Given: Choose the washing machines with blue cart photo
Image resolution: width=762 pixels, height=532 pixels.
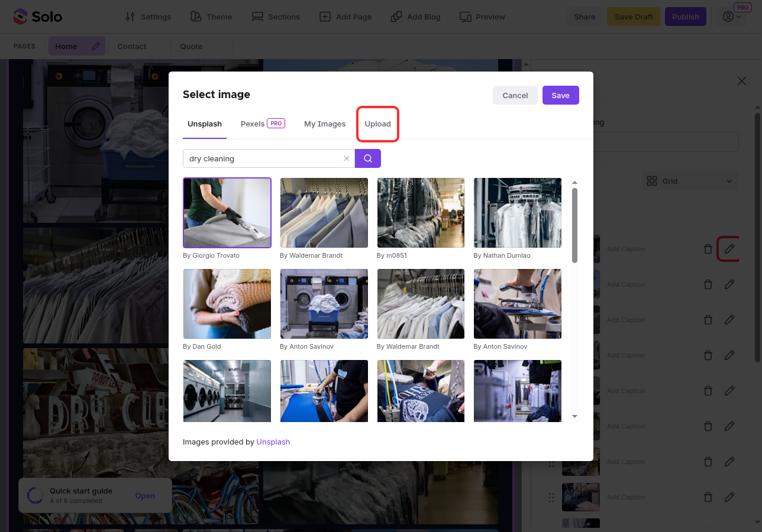Looking at the screenshot, I should click(324, 304).
